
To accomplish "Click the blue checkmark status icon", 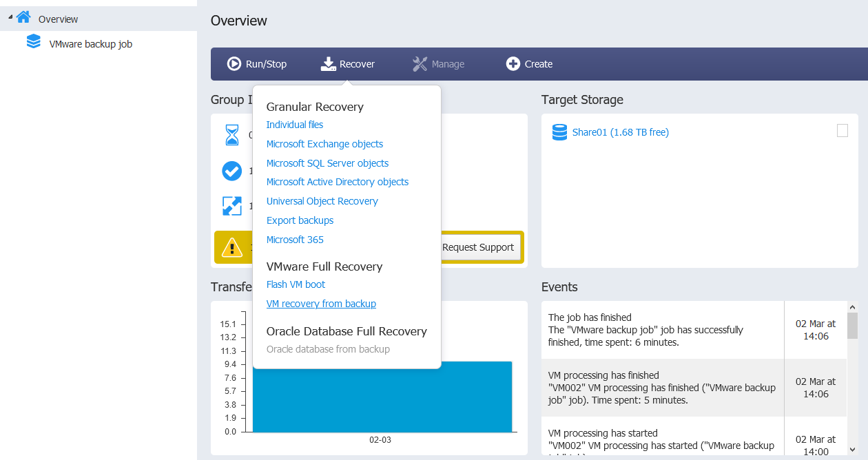I will pos(232,171).
